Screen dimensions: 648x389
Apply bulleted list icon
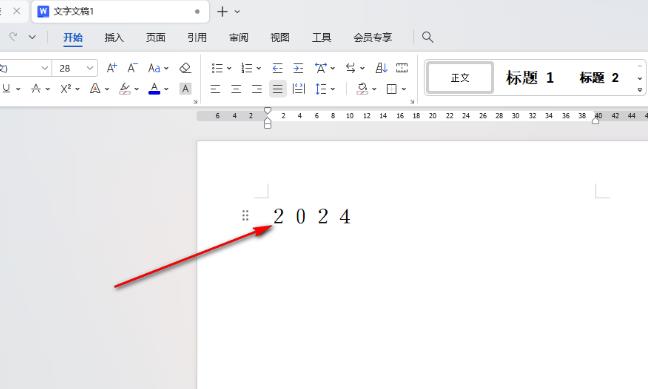(217, 68)
